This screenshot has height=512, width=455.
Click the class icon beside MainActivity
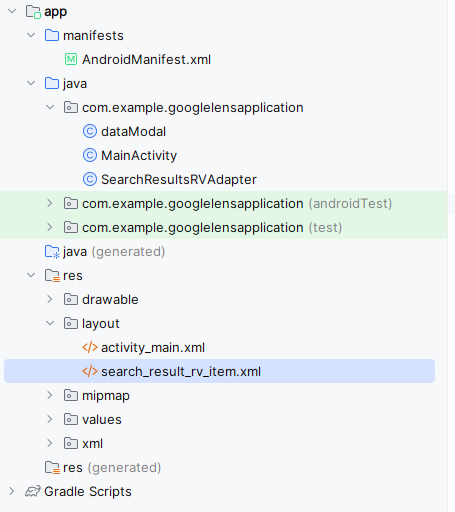[90, 155]
